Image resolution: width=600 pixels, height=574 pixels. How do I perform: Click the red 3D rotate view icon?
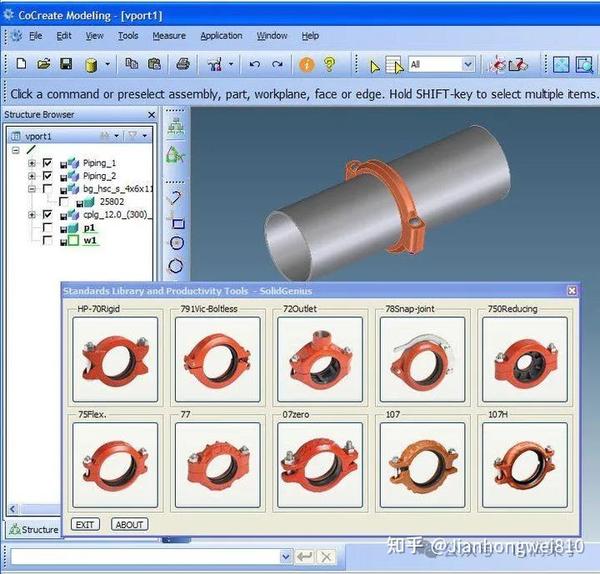coord(497,65)
